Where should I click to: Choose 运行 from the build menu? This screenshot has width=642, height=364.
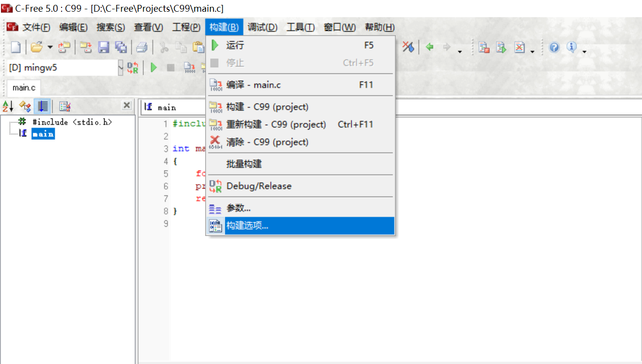(x=300, y=45)
